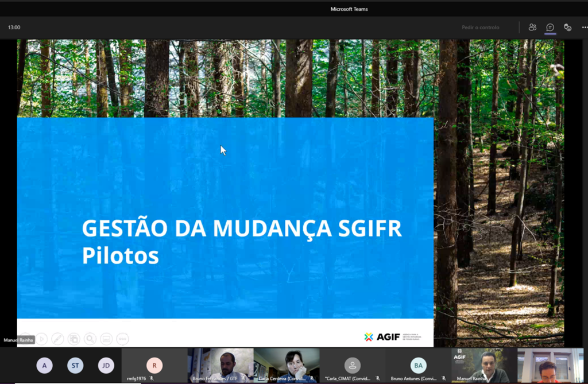Click the play arrow slideshow control
The image size is (588, 384).
(x=42, y=339)
